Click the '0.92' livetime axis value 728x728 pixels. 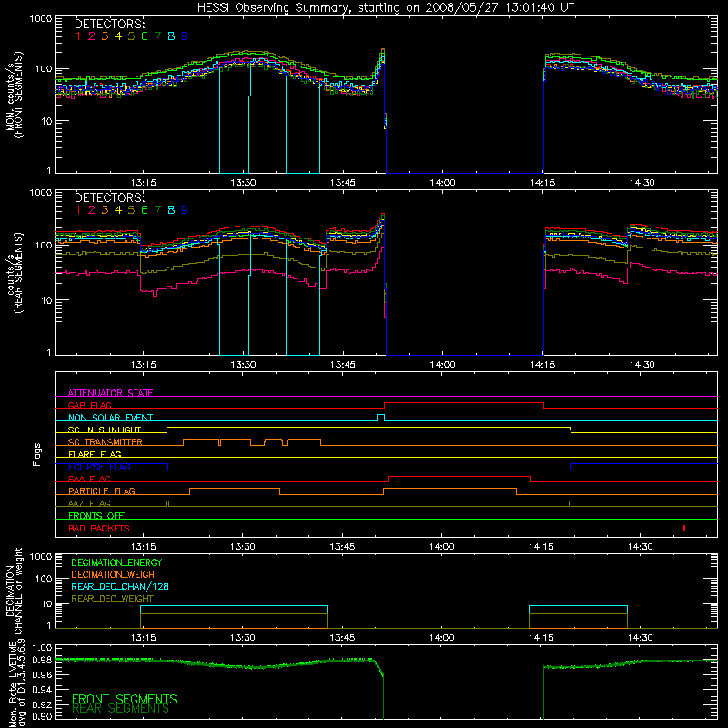pos(42,704)
